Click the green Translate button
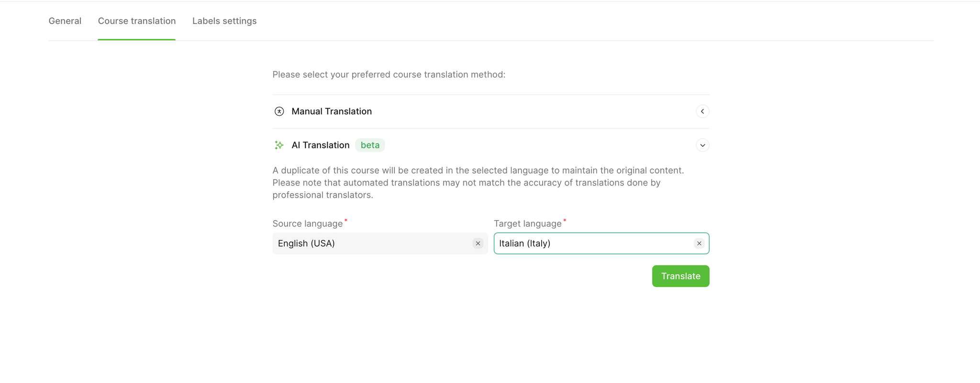 tap(680, 276)
